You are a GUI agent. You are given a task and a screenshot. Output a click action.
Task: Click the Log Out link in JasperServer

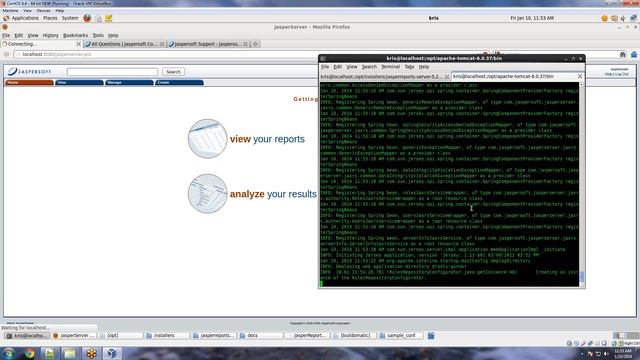[x=622, y=74]
